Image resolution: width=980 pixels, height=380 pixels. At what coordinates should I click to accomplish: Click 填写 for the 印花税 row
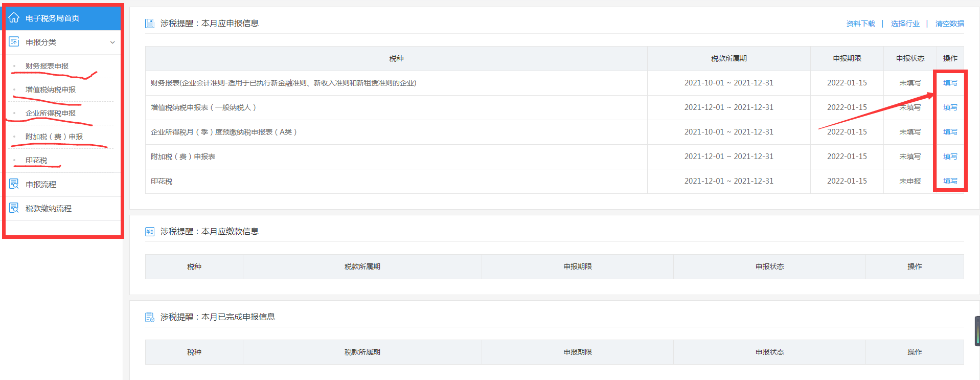point(950,181)
